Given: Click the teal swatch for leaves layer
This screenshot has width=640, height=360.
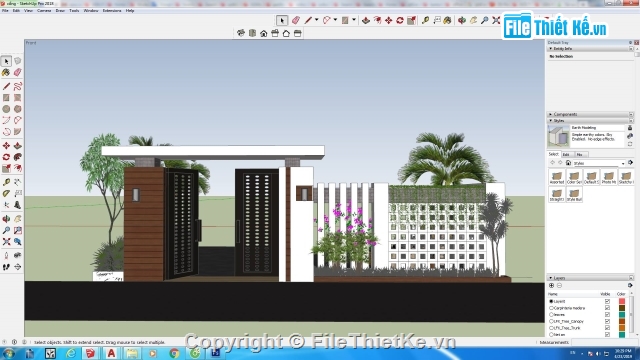Looking at the screenshot, I should (622, 315).
